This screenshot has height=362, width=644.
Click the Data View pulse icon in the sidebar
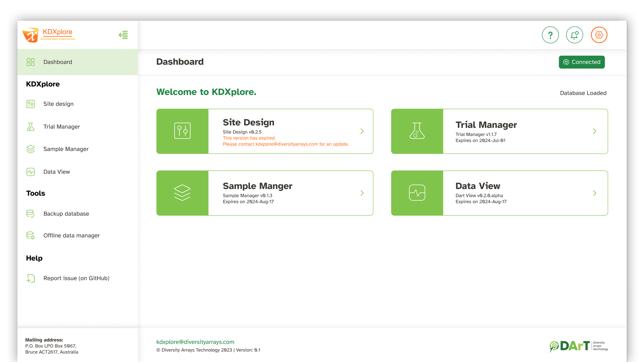(x=31, y=172)
